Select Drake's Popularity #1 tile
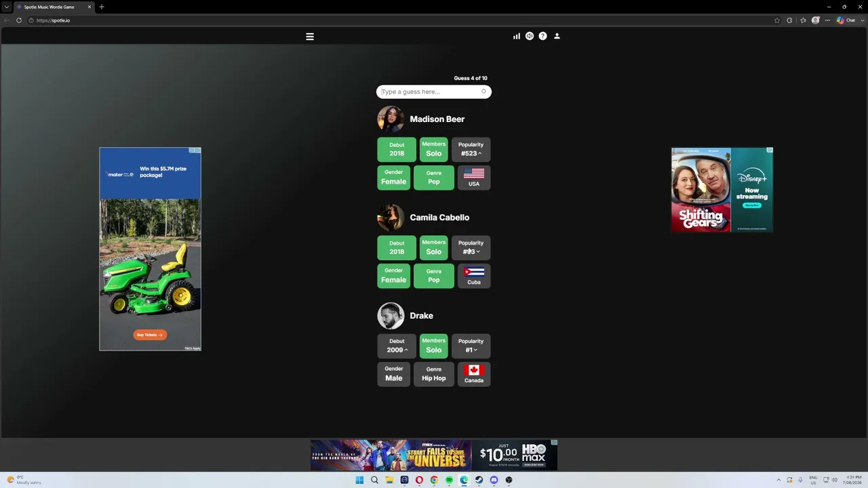Screen dimensions: 868x488 [471, 346]
